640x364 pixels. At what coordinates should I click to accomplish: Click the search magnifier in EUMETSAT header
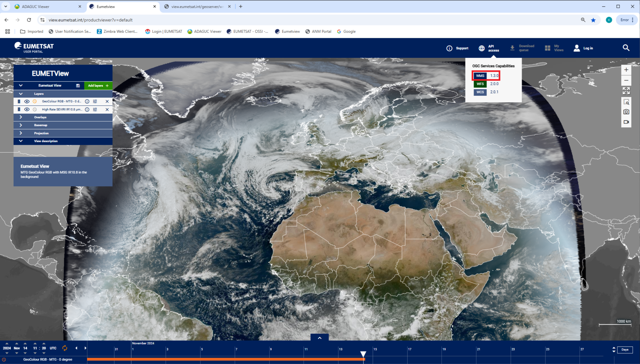point(626,48)
